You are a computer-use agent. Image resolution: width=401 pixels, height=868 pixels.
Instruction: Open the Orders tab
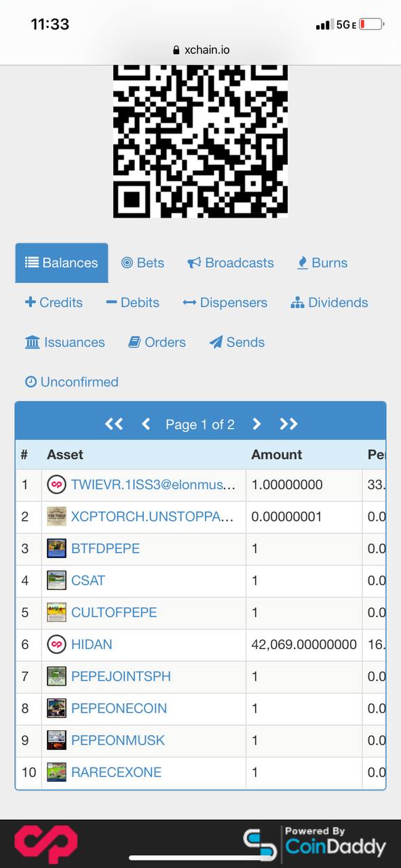click(157, 342)
